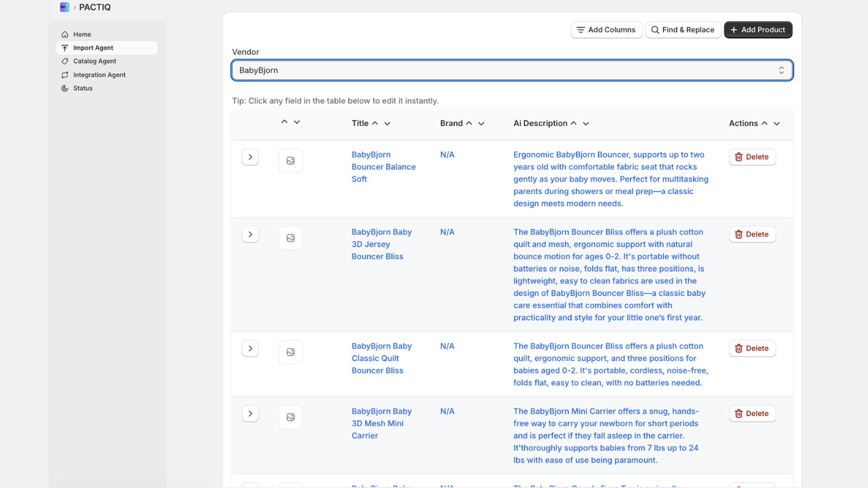Screen dimensions: 868x488
Task: Sort Title column ascending arrow
Action: coord(375,123)
